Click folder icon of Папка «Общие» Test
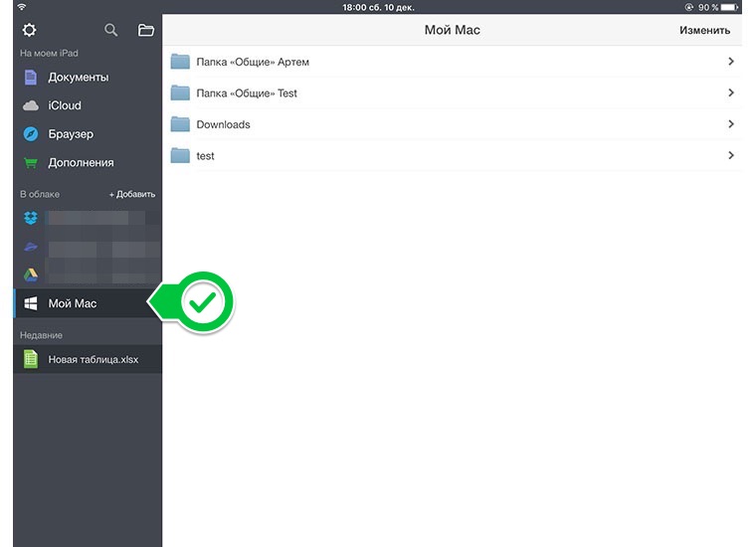Screen dimensions: 756x547 tap(180, 92)
